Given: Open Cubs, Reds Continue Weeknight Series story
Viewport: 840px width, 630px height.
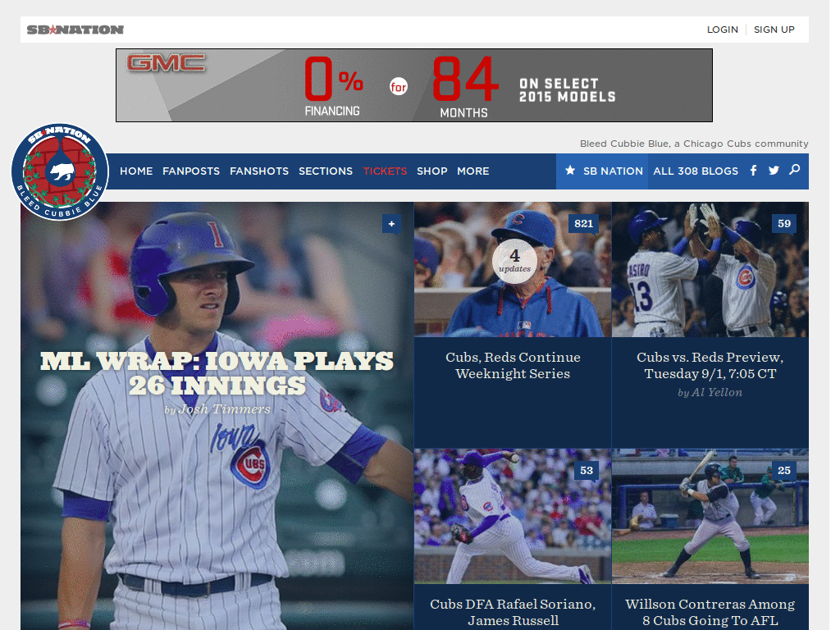Looking at the screenshot, I should (513, 365).
